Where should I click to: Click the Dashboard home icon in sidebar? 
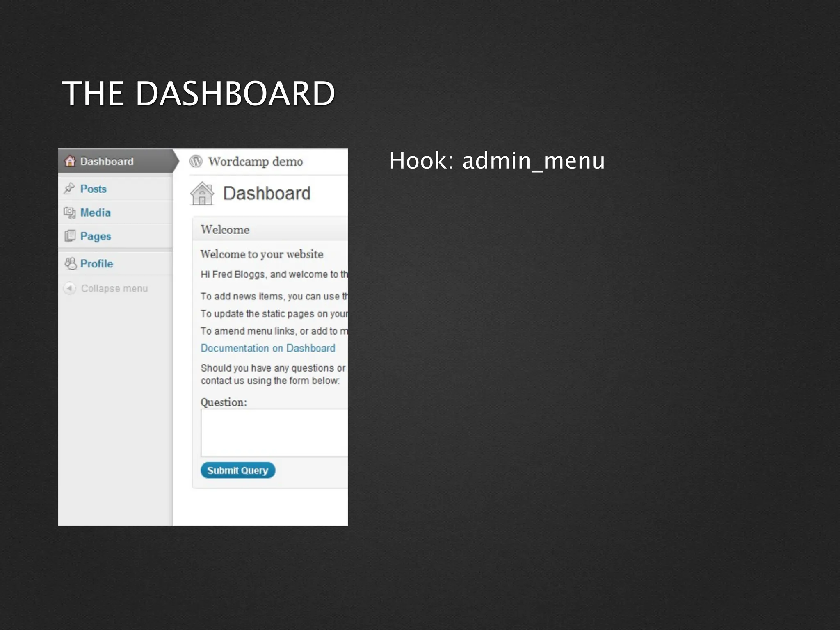tap(70, 161)
